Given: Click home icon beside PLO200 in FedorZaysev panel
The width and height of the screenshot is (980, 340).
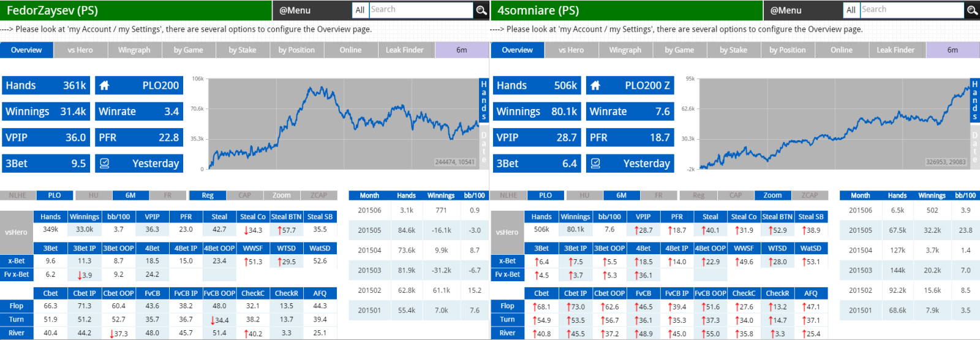Looking at the screenshot, I should click(104, 86).
